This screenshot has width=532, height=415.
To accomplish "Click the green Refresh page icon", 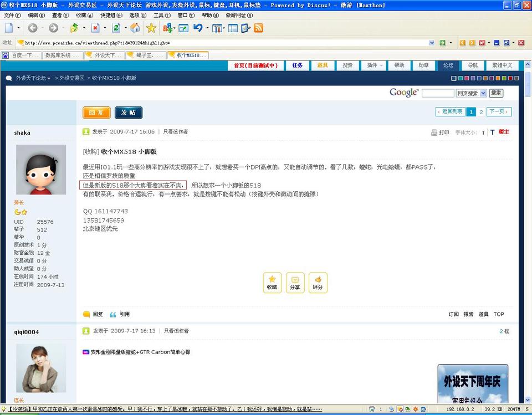I will click(x=116, y=28).
